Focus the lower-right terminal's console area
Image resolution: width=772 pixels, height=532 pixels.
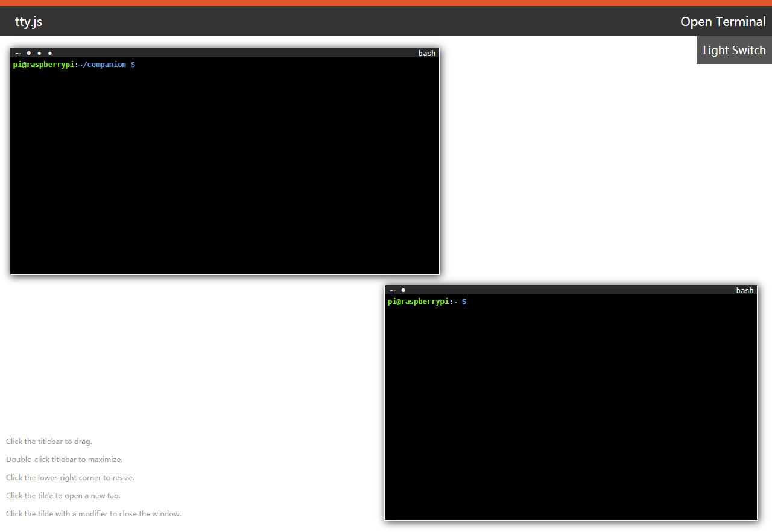click(571, 410)
